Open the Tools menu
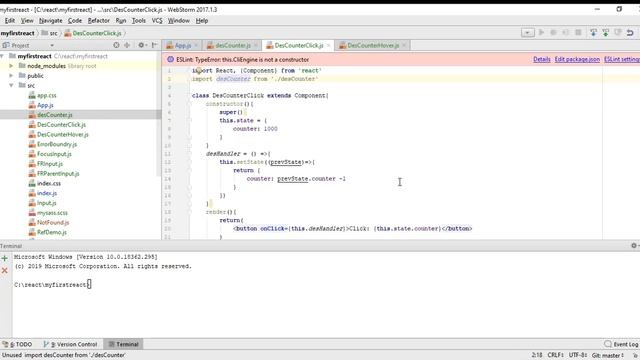The height and width of the screenshot is (360, 640). 138,20
